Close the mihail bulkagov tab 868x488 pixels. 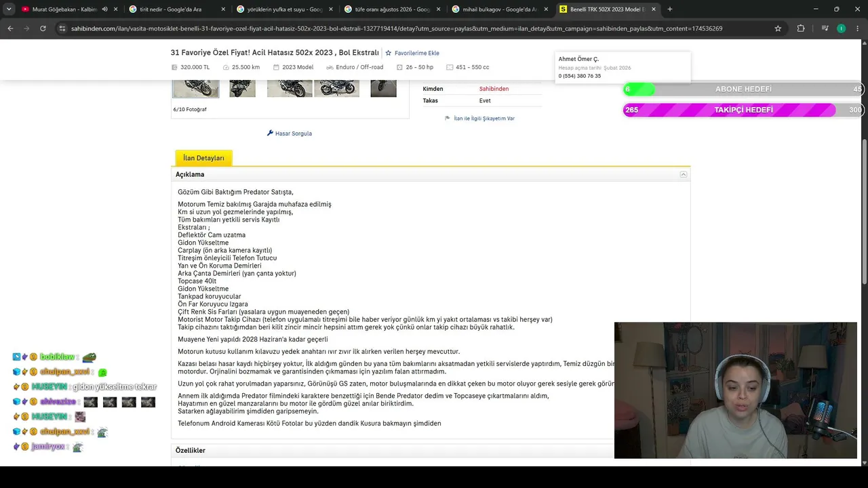546,9
